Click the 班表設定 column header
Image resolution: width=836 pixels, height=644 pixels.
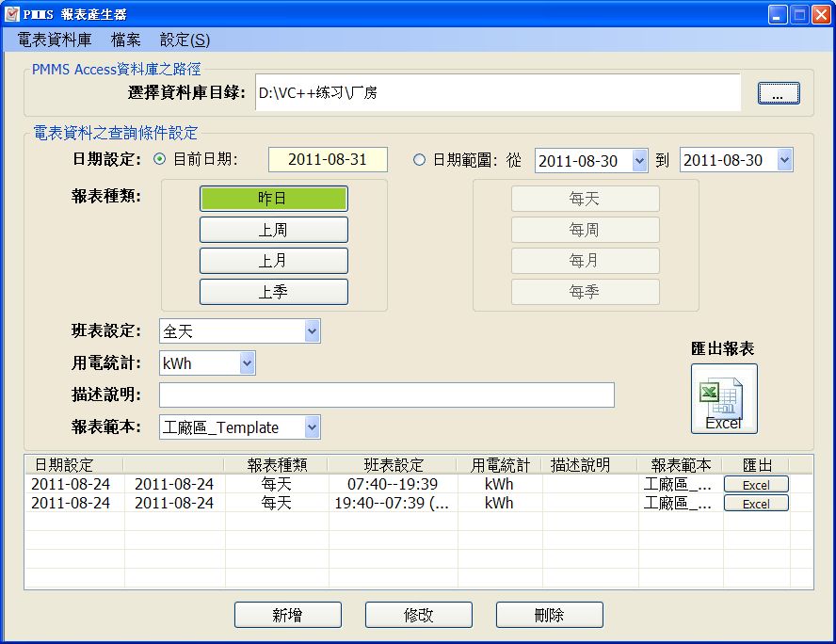[393, 465]
